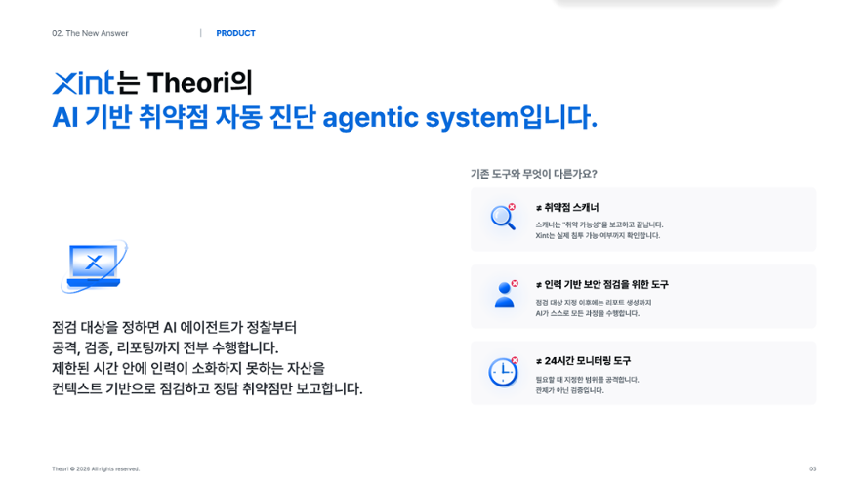Click the 'AI 기반 취약점 자동 진단' headline line
Image resolution: width=868 pixels, height=488 pixels.
click(325, 117)
